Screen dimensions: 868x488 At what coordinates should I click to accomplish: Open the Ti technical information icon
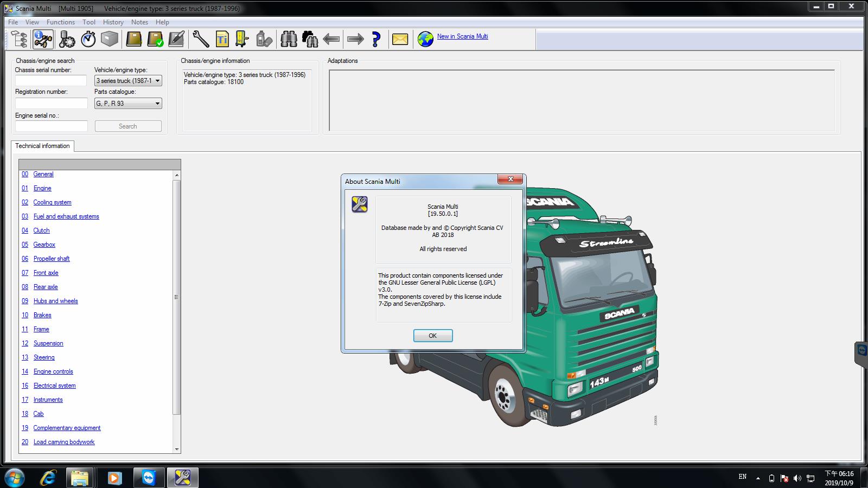222,39
